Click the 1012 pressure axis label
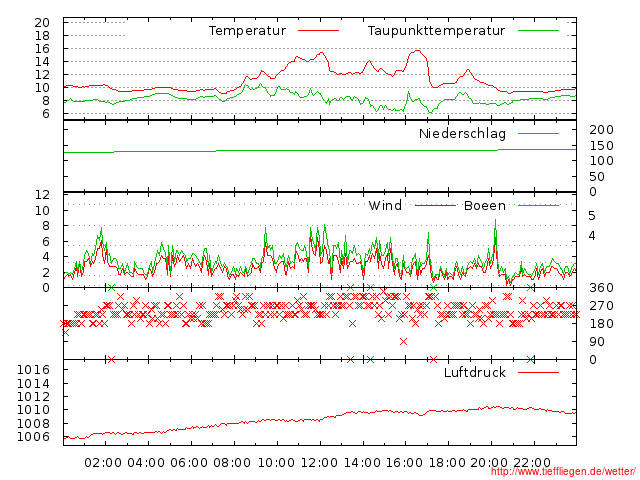 coord(33,397)
